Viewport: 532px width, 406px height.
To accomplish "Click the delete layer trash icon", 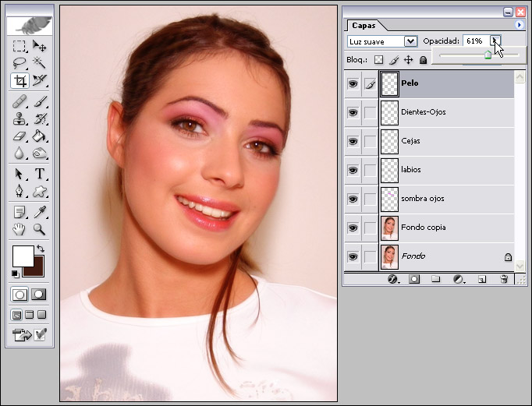I will 504,279.
